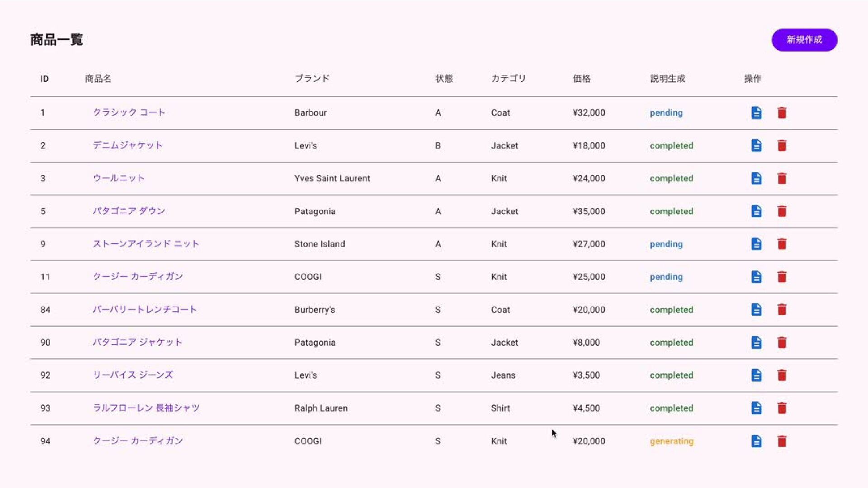The image size is (868, 488).
Task: Click the 価格 column header
Action: (581, 79)
